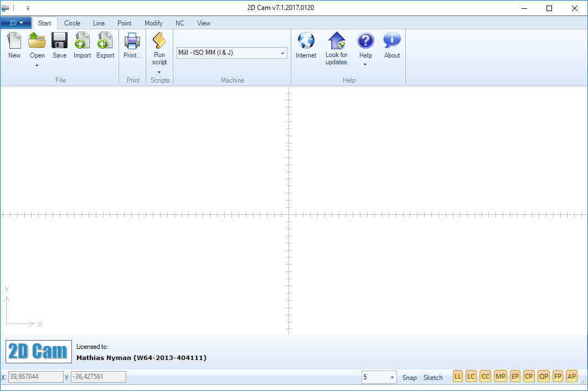This screenshot has width=588, height=391.
Task: Click the Sketch button in status bar
Action: 433,378
